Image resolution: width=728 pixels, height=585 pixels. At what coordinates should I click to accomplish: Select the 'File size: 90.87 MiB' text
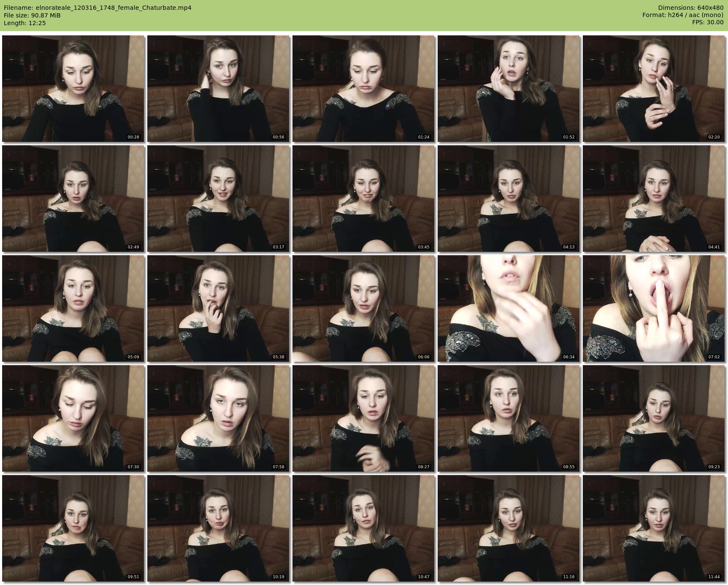pos(32,15)
